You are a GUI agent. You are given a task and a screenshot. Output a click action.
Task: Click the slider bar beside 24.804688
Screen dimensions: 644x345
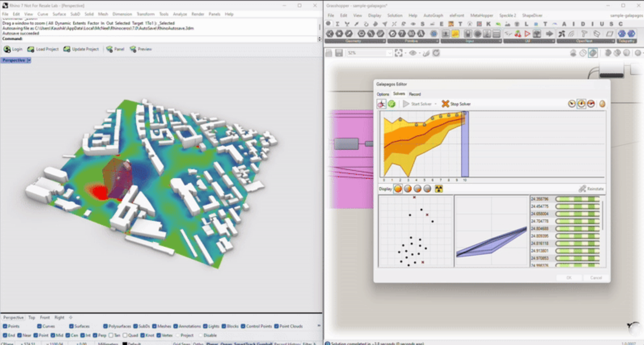tap(578, 229)
